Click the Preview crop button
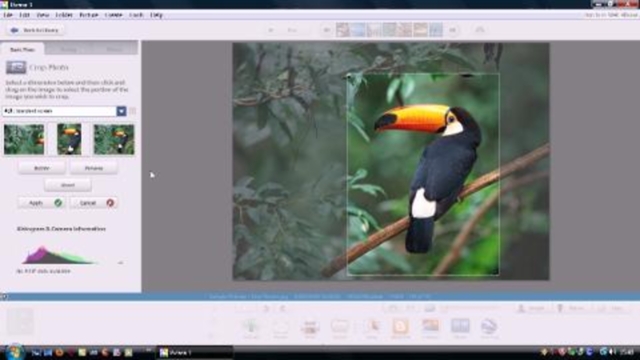This screenshot has width=640, height=360. pyautogui.click(x=94, y=168)
